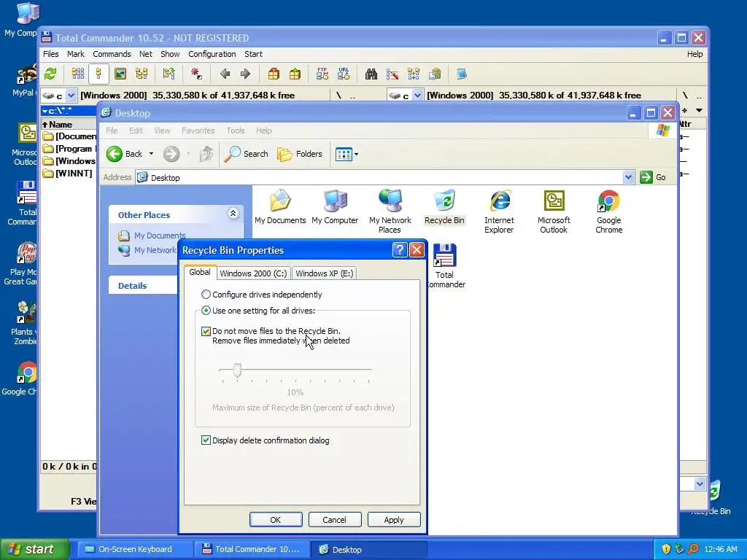This screenshot has height=560, width=747.
Task: Open the Net menu in Total Commander
Action: pos(146,54)
